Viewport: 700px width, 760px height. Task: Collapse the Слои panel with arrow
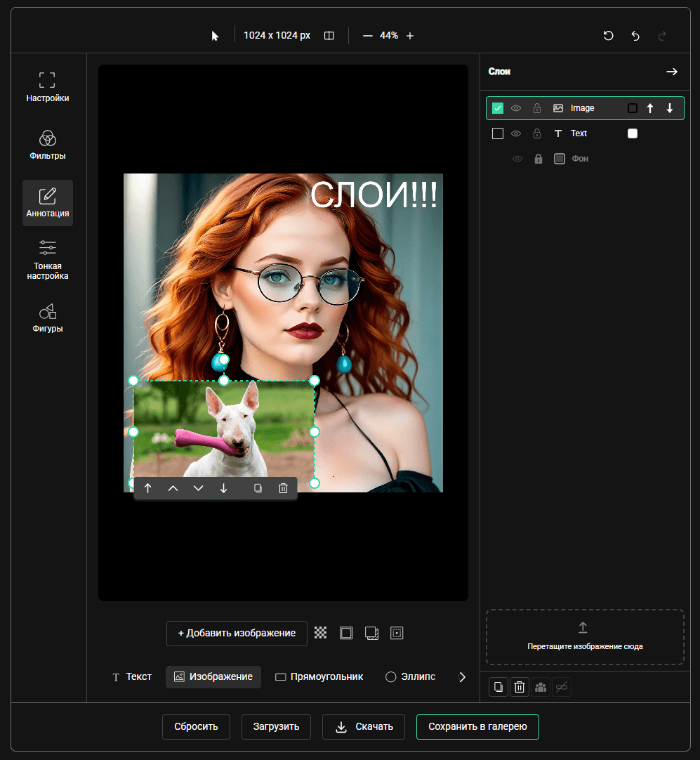coord(671,72)
